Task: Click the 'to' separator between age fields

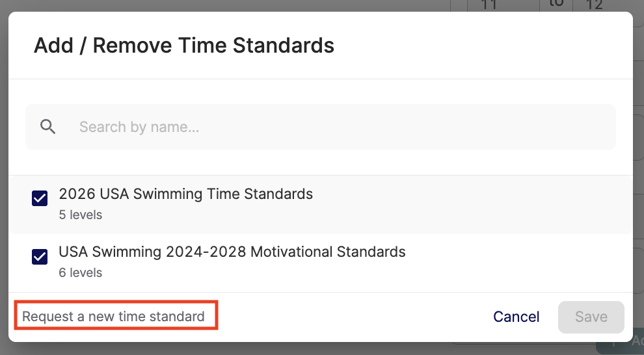Action: [x=556, y=5]
